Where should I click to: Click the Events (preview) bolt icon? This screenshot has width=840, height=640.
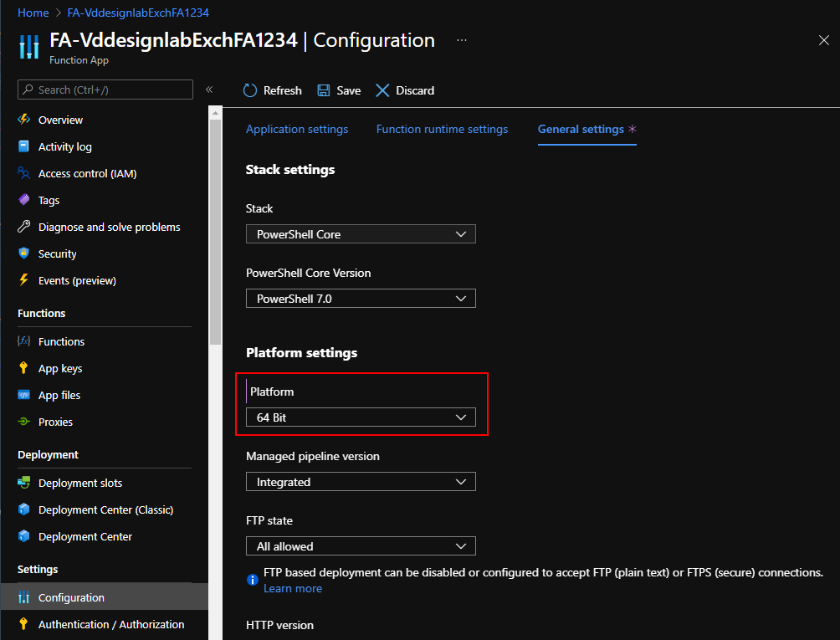pos(23,280)
